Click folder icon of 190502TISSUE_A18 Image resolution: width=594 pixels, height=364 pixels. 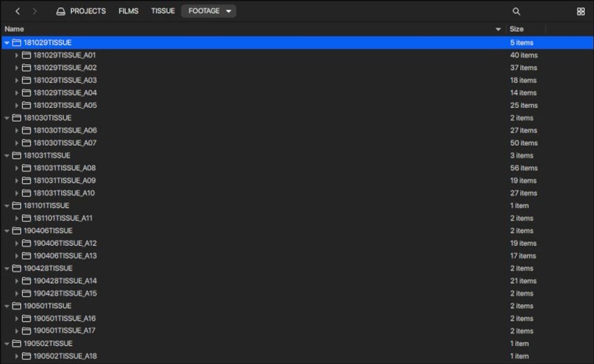point(26,356)
